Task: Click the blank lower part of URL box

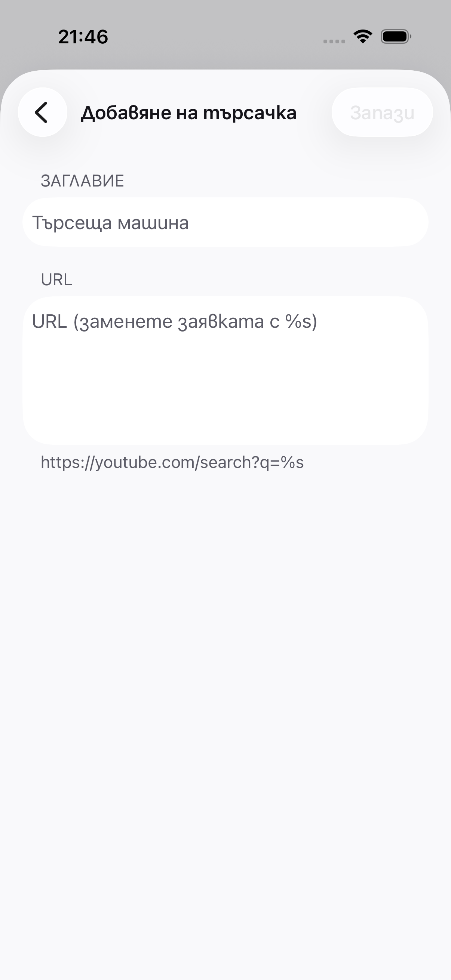Action: pos(225,403)
